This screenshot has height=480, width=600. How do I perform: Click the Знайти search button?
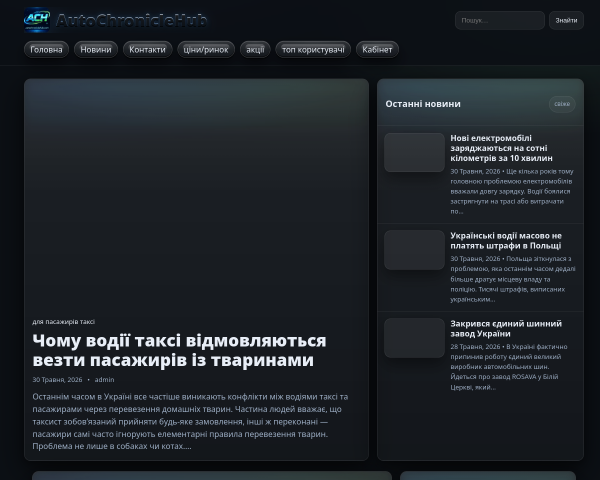pos(566,20)
